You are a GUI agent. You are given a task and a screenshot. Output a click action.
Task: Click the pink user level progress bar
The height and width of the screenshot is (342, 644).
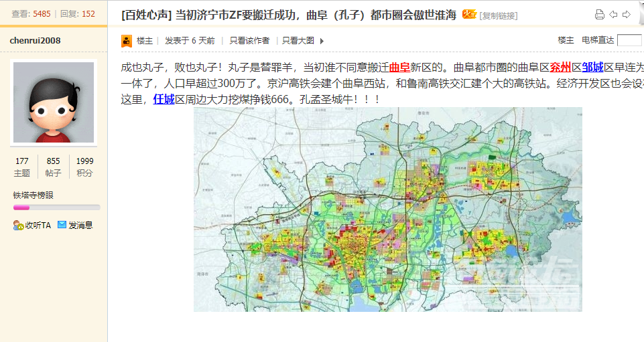[57, 207]
